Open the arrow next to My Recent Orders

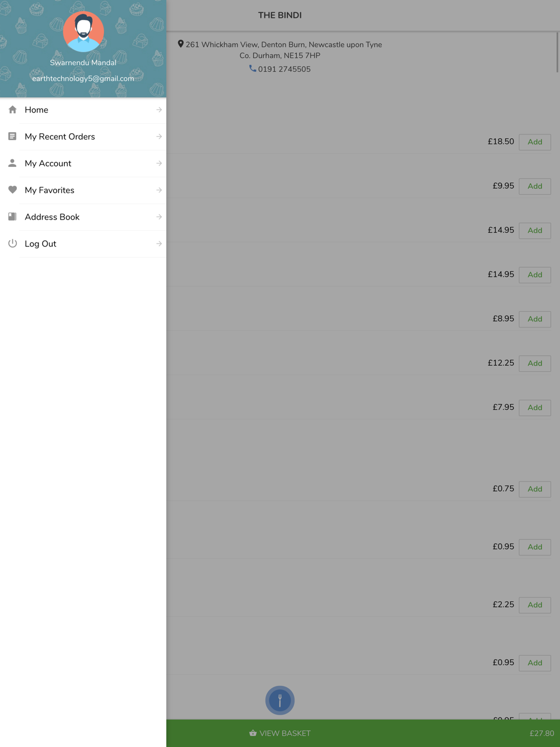click(x=159, y=137)
